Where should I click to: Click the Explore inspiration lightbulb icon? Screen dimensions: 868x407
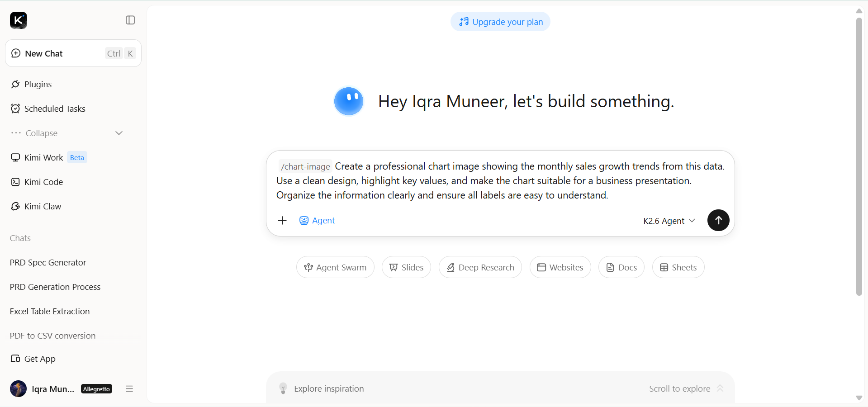[x=283, y=388]
